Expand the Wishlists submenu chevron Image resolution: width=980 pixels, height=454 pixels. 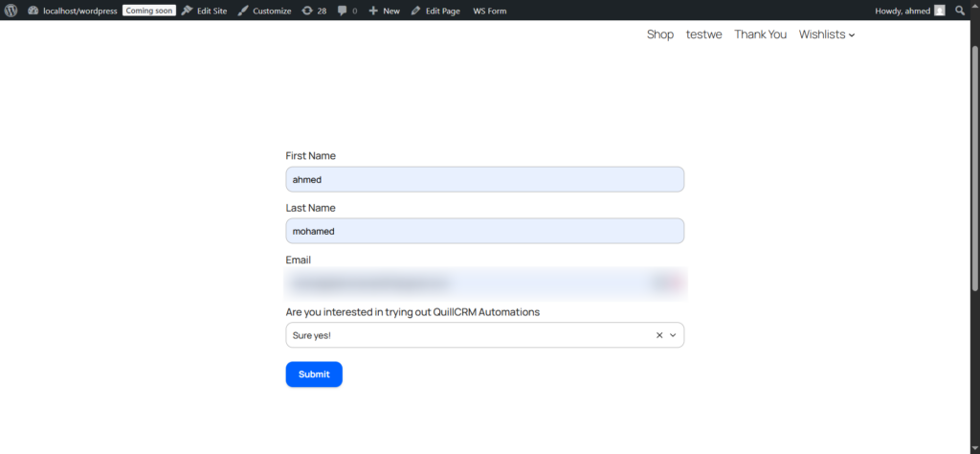tap(852, 35)
